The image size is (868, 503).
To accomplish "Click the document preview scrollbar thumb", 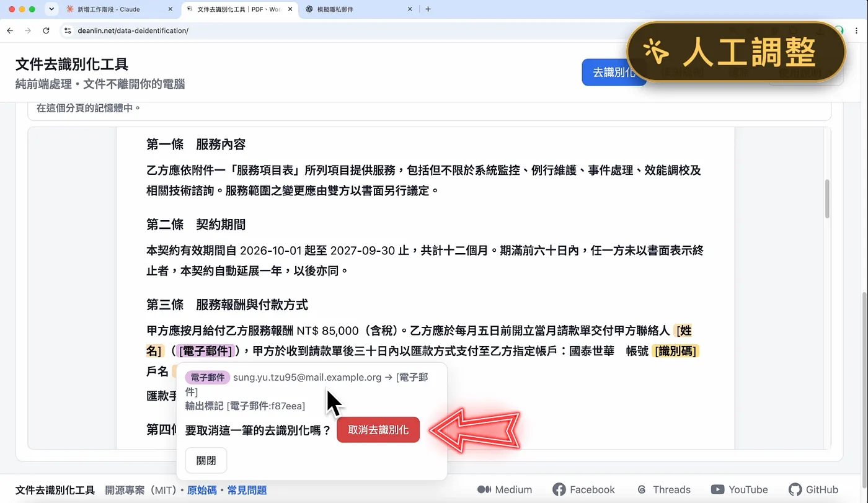I will click(827, 198).
